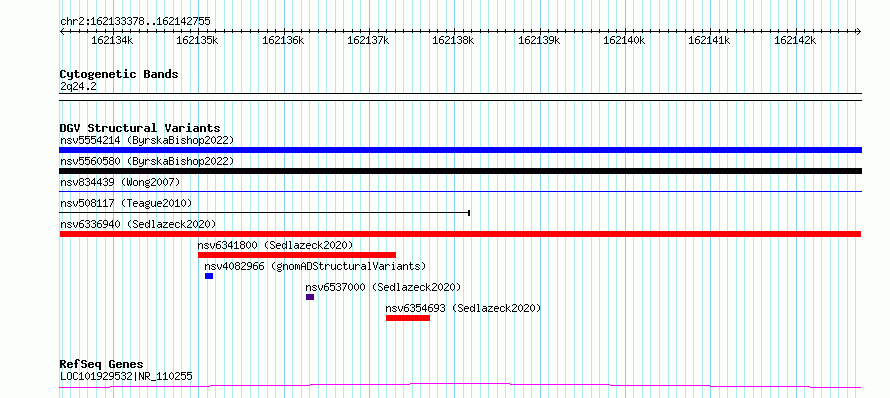
Task: Click the 162140k ruler position
Action: (624, 41)
